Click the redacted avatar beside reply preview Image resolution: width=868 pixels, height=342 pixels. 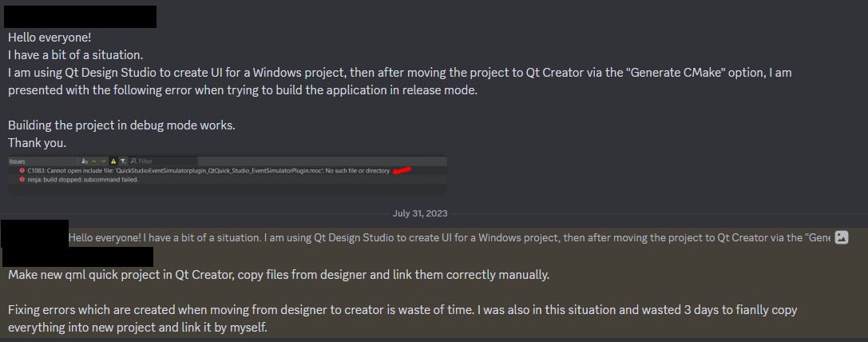[34, 233]
